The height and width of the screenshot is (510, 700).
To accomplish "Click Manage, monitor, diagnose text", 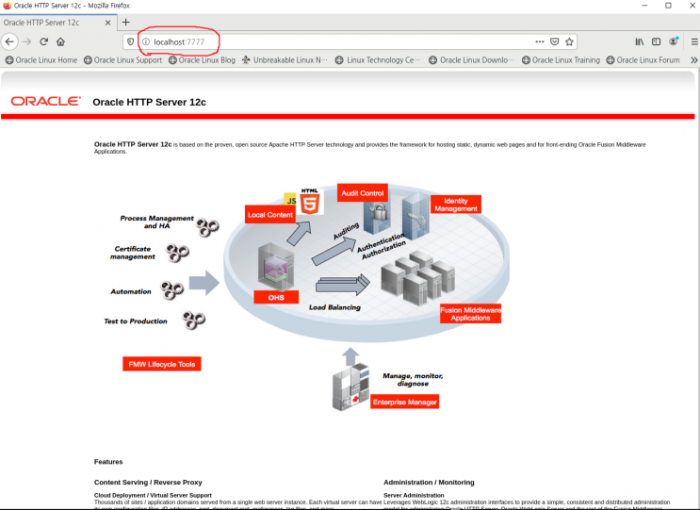I will (412, 380).
